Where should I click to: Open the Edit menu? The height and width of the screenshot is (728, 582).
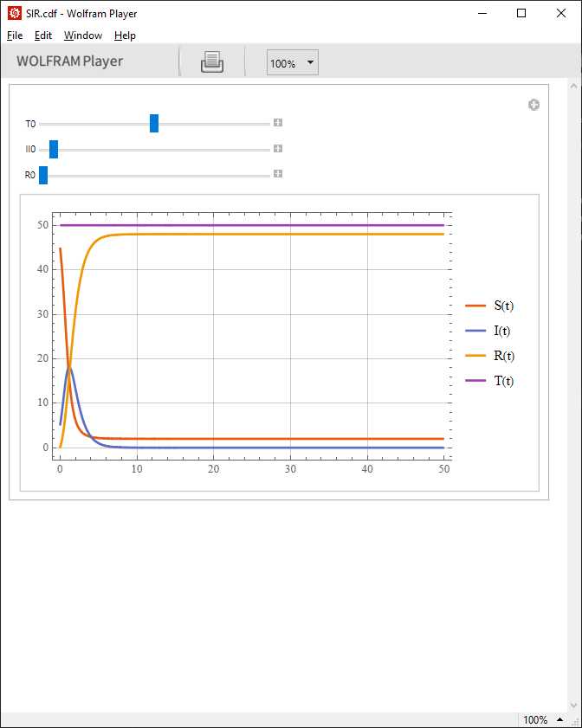(43, 35)
